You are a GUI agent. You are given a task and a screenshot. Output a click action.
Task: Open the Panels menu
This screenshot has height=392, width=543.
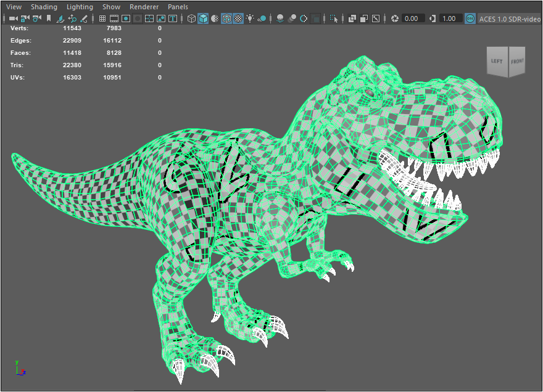178,7
